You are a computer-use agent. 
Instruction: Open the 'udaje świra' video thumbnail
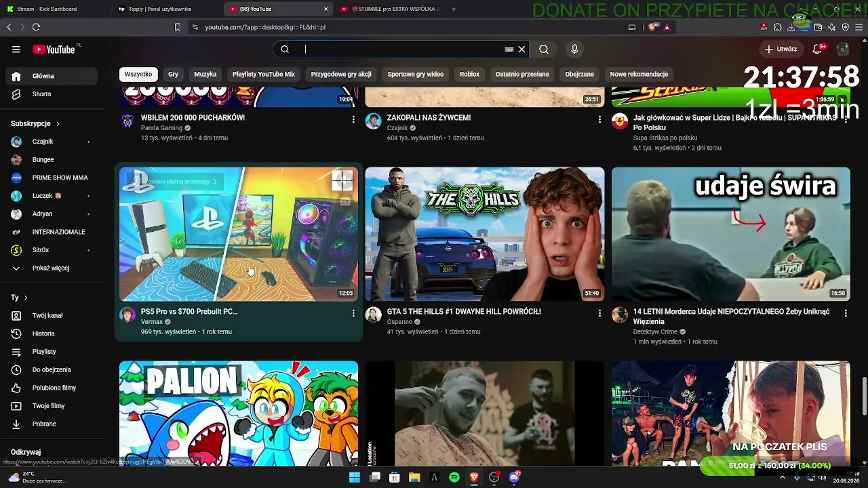click(x=731, y=234)
